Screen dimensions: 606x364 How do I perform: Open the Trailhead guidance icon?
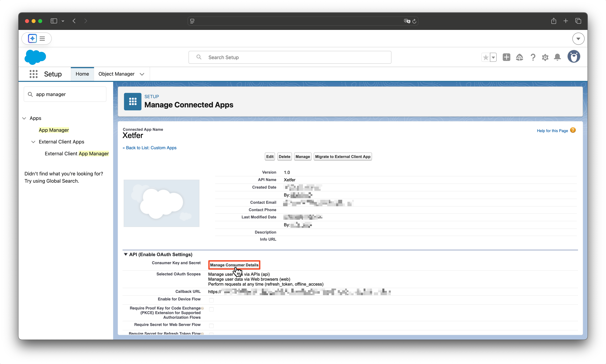[x=519, y=57]
